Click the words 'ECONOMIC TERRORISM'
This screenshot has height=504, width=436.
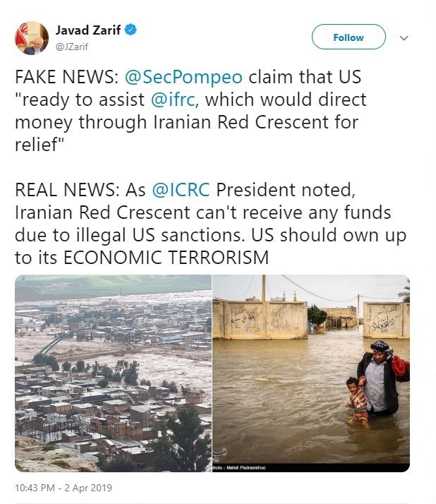(166, 258)
